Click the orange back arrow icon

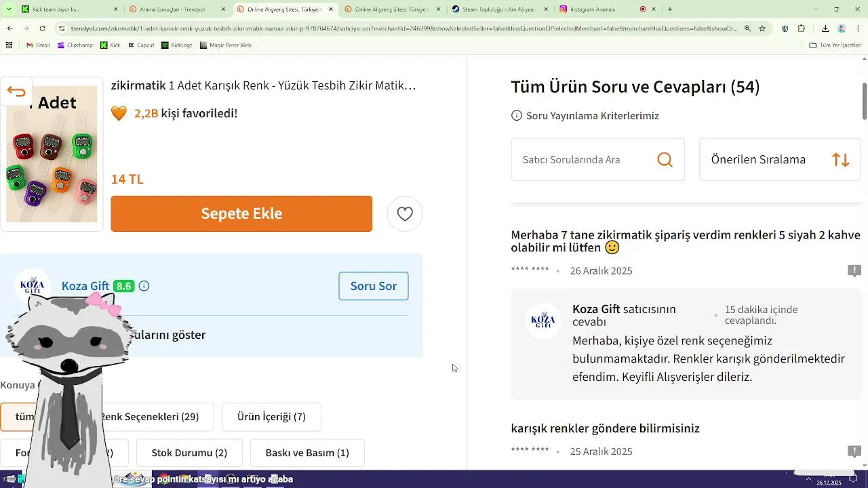16,92
